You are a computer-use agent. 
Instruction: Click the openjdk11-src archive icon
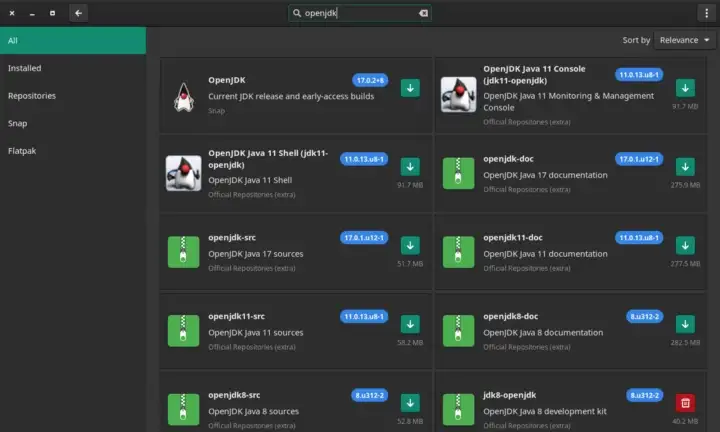click(183, 331)
